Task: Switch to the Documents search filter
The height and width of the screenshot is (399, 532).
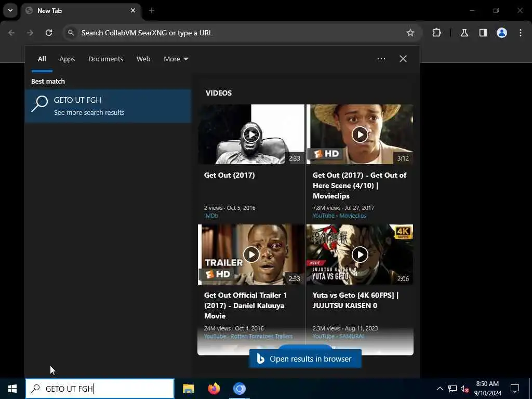Action: pyautogui.click(x=105, y=59)
